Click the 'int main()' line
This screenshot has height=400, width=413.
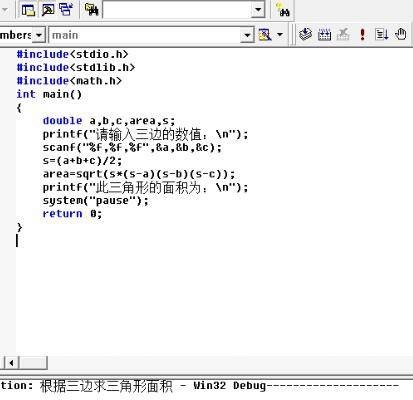(x=49, y=94)
